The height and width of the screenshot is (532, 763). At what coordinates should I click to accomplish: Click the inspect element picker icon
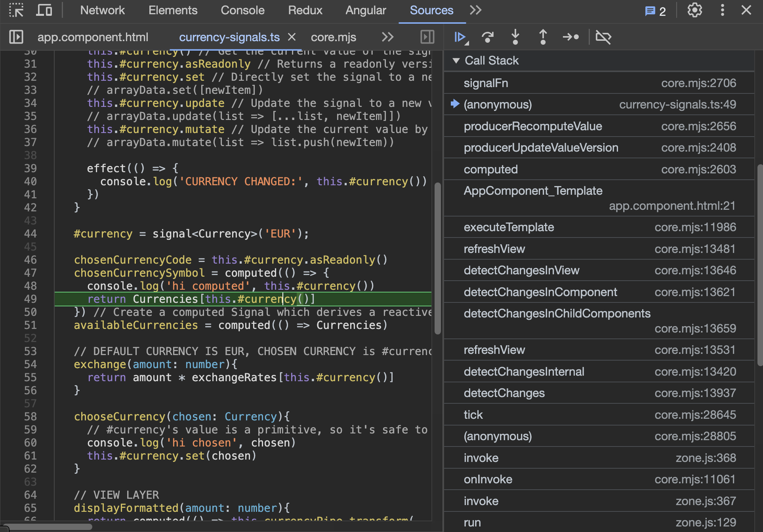click(x=16, y=10)
